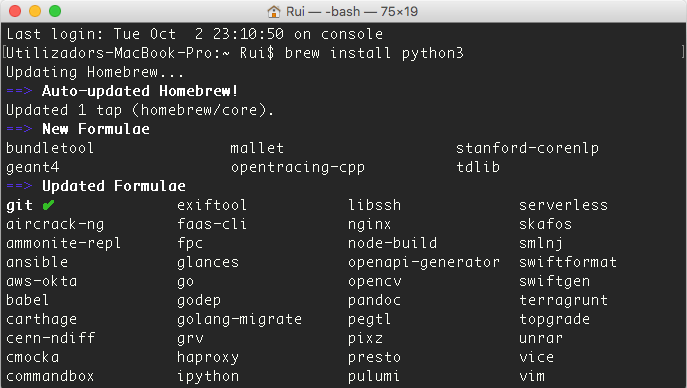Click the 'geant4' formula name
The height and width of the screenshot is (388, 687).
coord(32,167)
